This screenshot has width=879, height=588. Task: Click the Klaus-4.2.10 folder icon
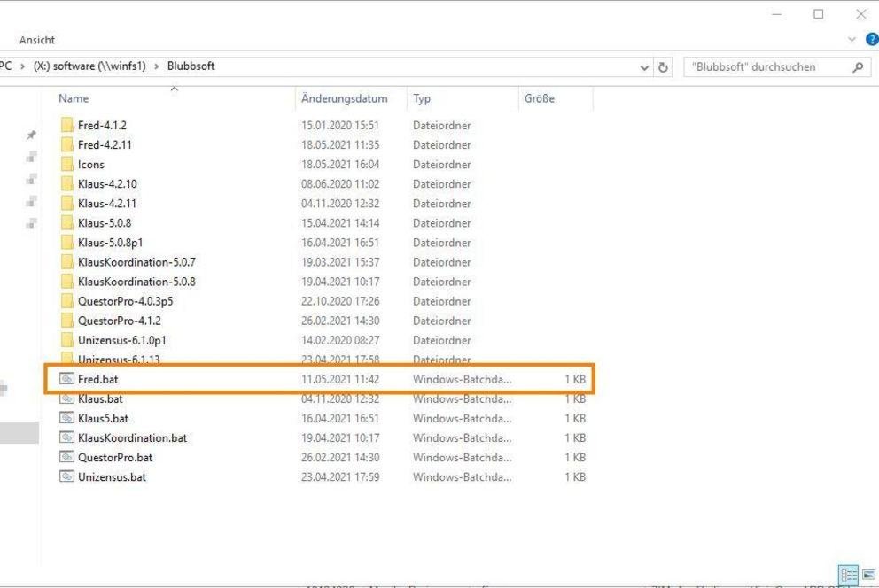click(66, 183)
